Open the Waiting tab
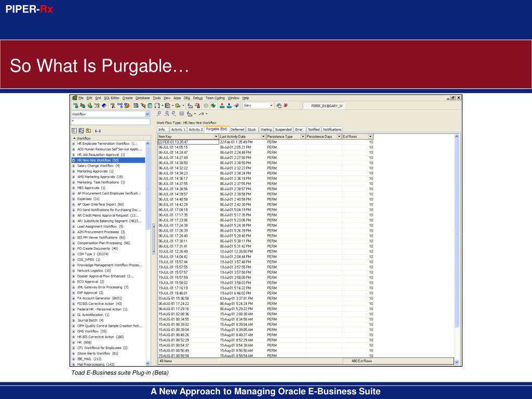 click(266, 129)
